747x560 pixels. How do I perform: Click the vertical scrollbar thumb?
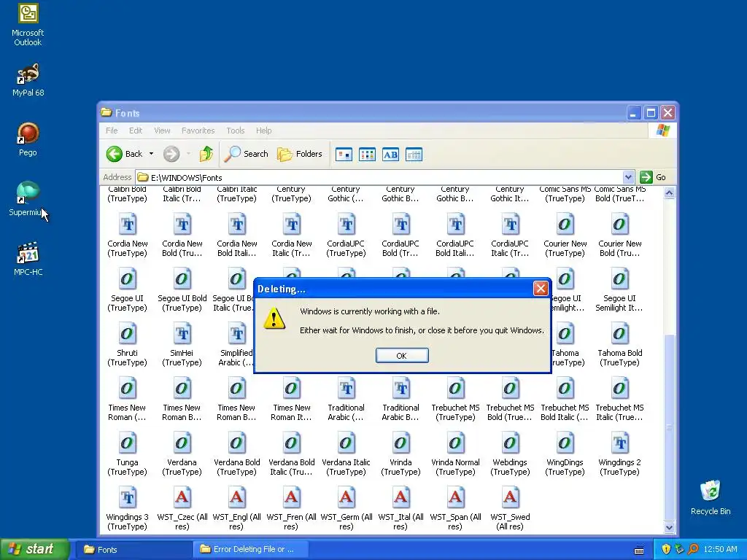click(669, 427)
